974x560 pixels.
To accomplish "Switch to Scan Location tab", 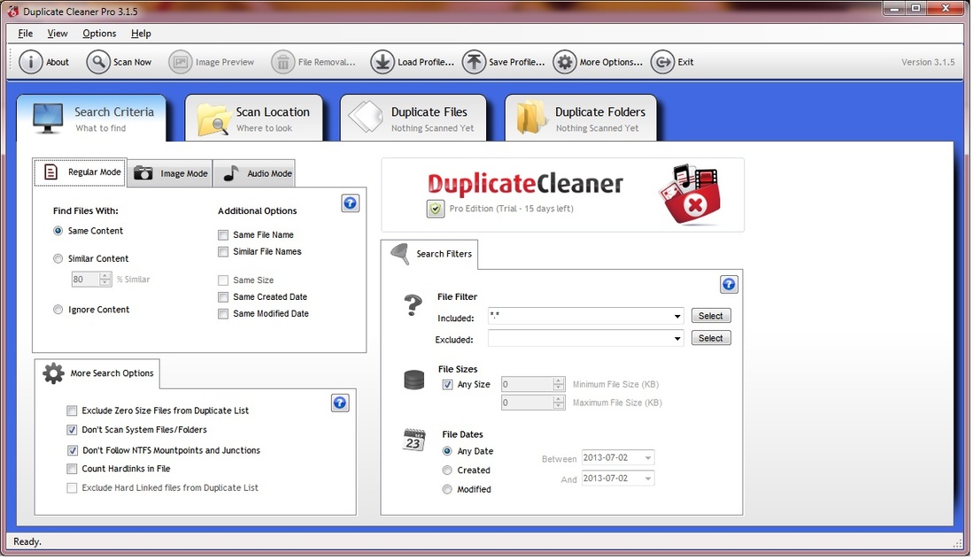I will click(x=254, y=118).
